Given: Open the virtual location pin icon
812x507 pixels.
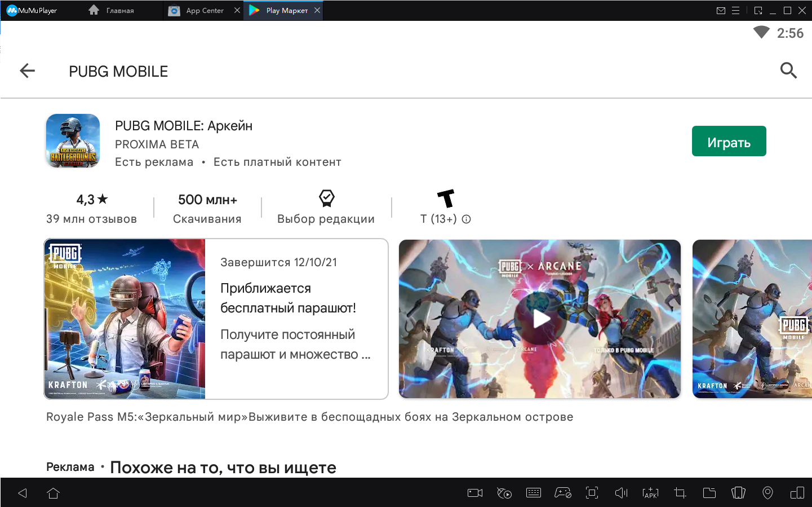Looking at the screenshot, I should coord(767,493).
